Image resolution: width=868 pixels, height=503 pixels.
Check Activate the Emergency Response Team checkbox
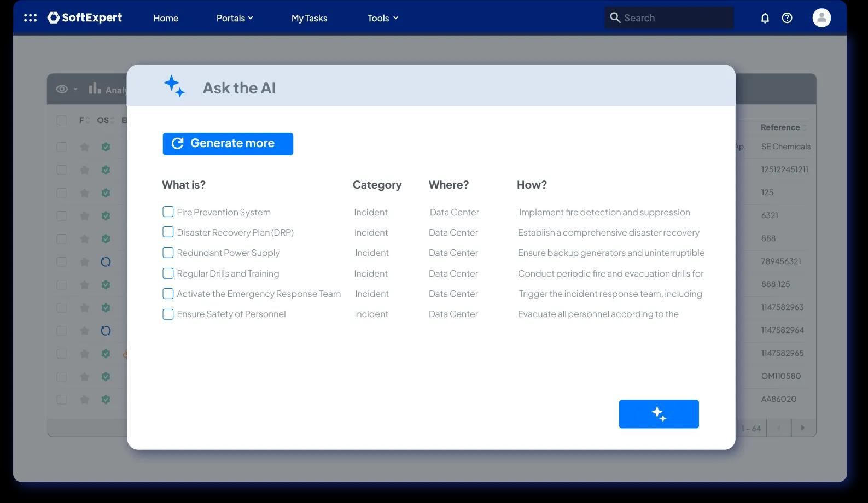tap(168, 294)
